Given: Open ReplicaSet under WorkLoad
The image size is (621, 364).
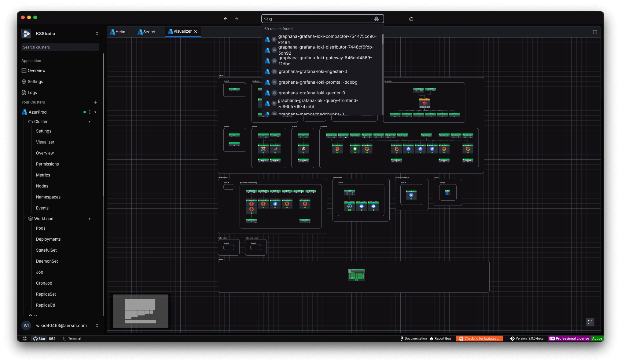Looking at the screenshot, I should point(46,294).
